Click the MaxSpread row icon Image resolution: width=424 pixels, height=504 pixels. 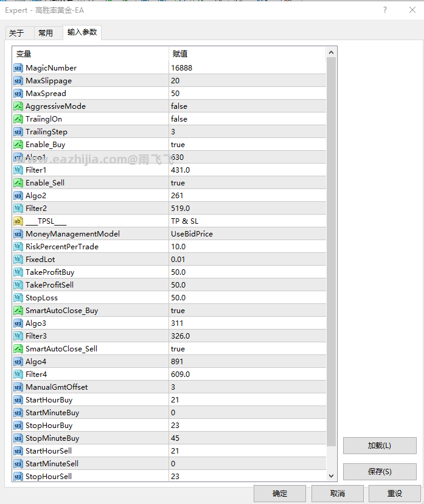click(x=18, y=94)
